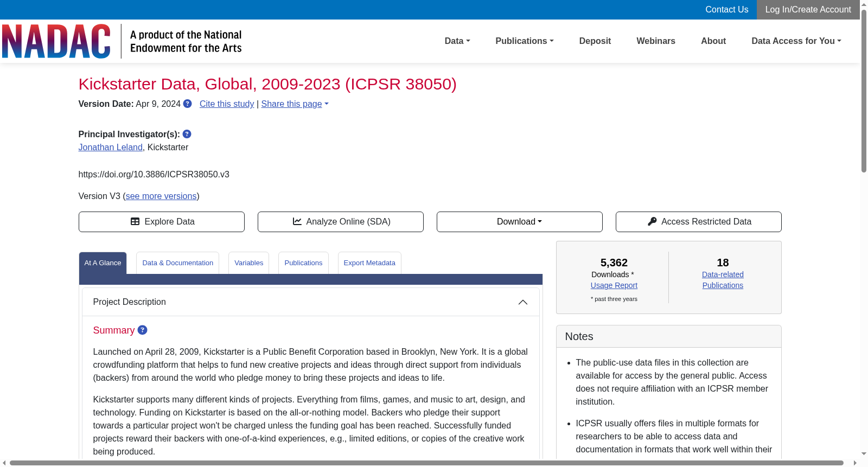
Task: Open the Version Date help icon
Action: click(187, 104)
